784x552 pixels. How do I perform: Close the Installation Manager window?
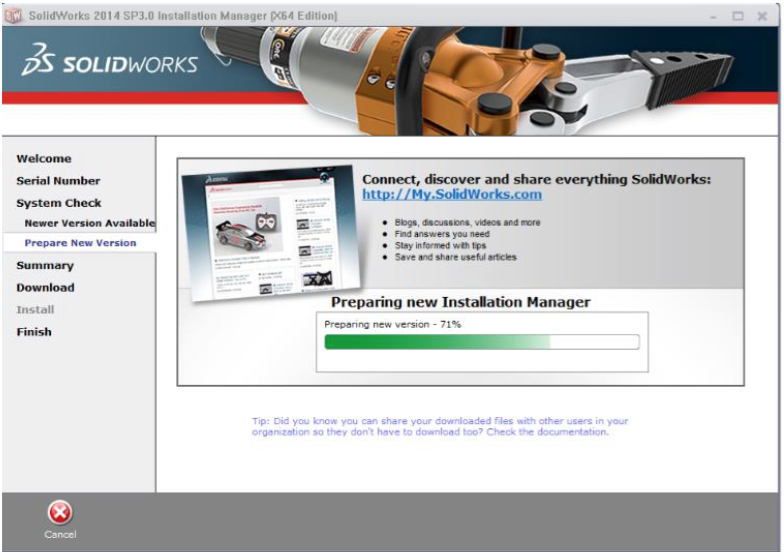coord(762,17)
